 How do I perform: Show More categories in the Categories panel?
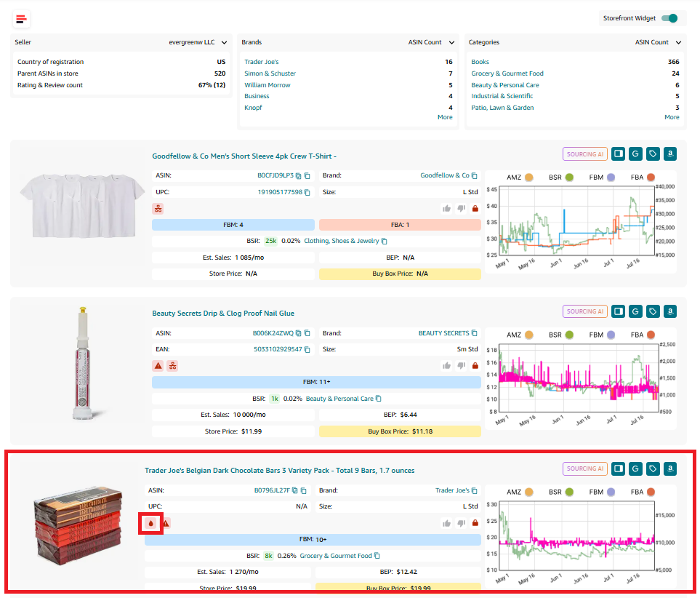tap(672, 116)
